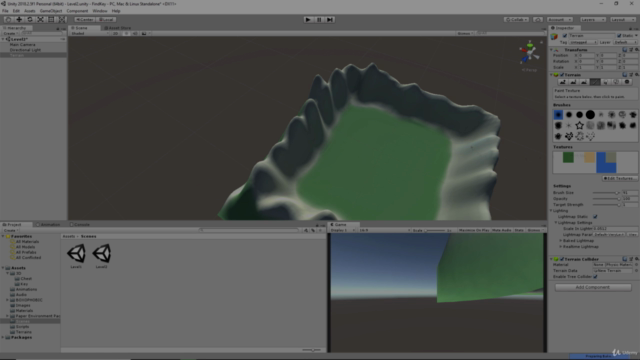Select the Rotate tool in toolbar

29,20
